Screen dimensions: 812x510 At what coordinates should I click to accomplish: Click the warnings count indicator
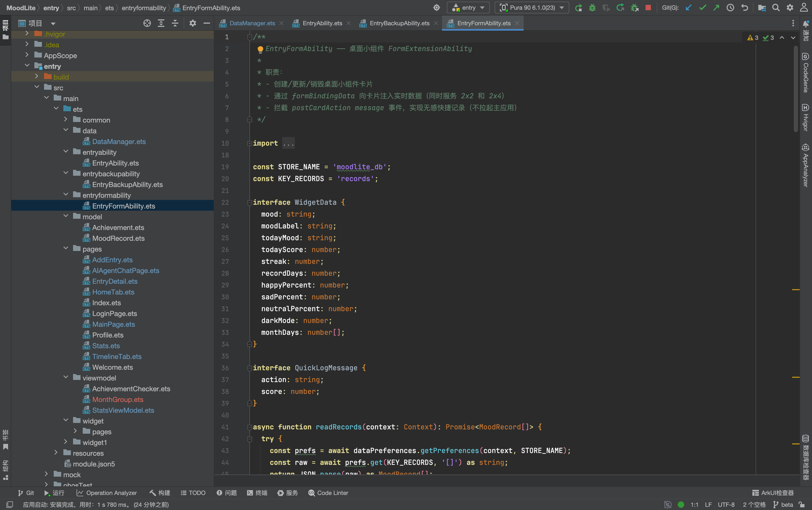pyautogui.click(x=753, y=38)
